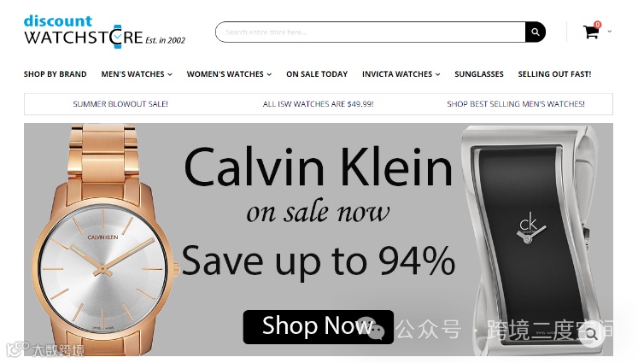Click the Shop Now button
Screen dimensions: 644x363
pyautogui.click(x=319, y=327)
